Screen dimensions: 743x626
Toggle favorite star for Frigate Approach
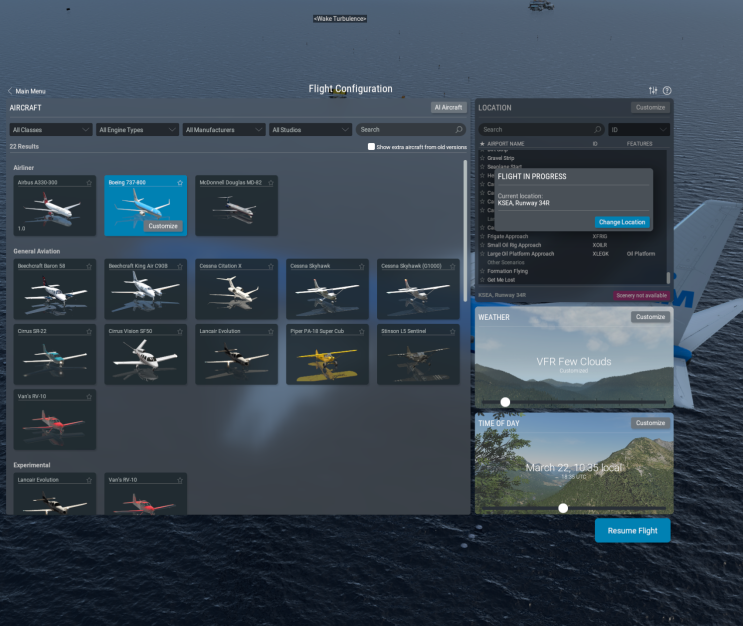482,236
